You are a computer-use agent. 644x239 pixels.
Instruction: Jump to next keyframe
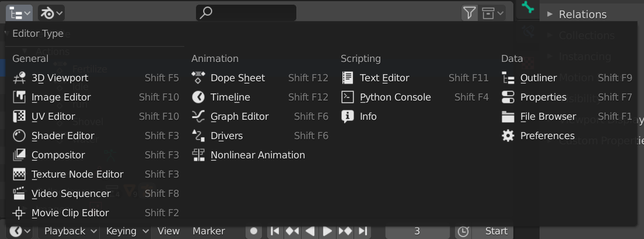[x=345, y=231]
